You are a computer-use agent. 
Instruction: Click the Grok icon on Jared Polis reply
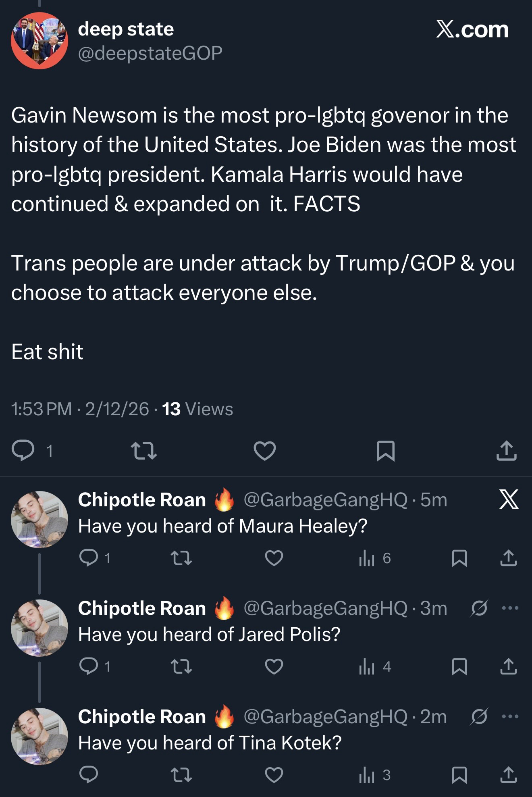pyautogui.click(x=479, y=608)
